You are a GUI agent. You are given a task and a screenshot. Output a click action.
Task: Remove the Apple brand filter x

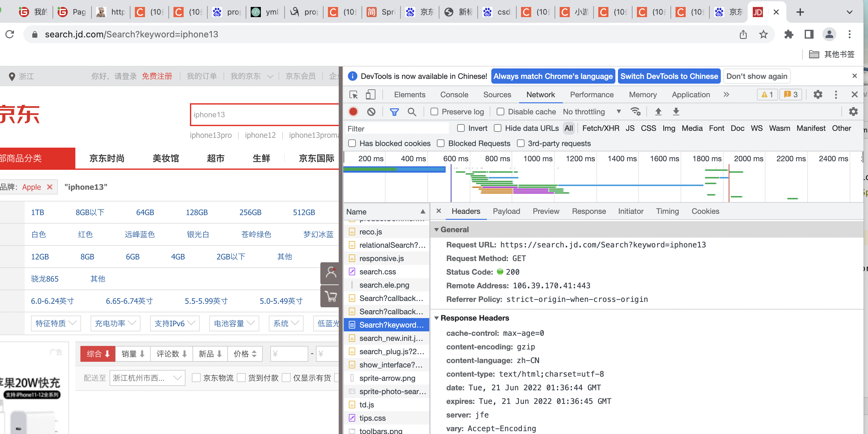point(49,187)
